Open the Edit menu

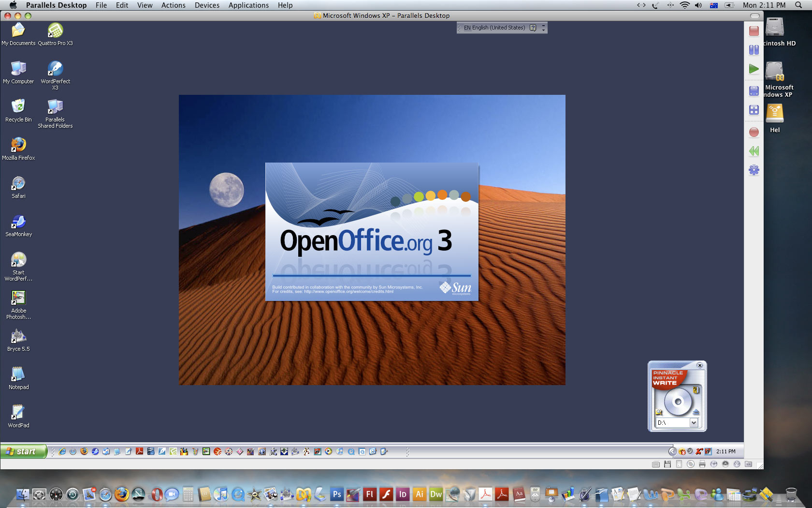(x=122, y=5)
